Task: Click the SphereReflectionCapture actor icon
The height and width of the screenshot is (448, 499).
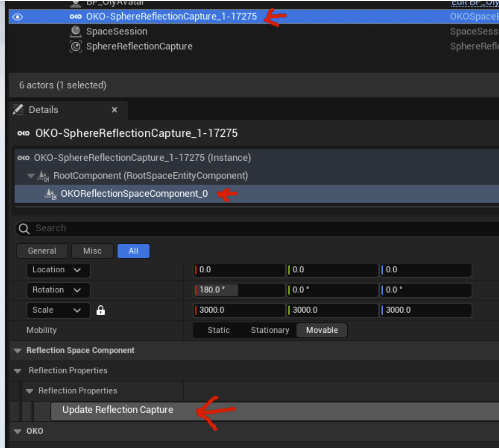Action: click(x=76, y=46)
